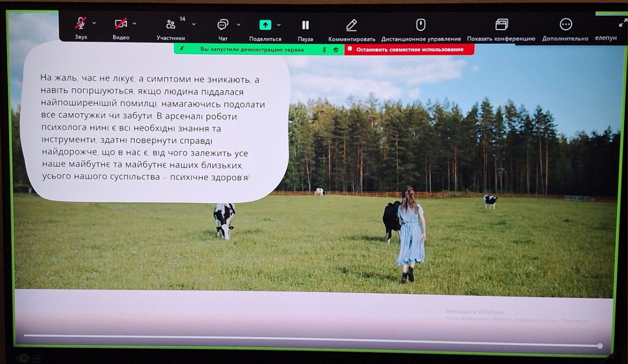Click the text Вы запустили демонстрацию экрана
628x364 pixels.
pos(252,50)
